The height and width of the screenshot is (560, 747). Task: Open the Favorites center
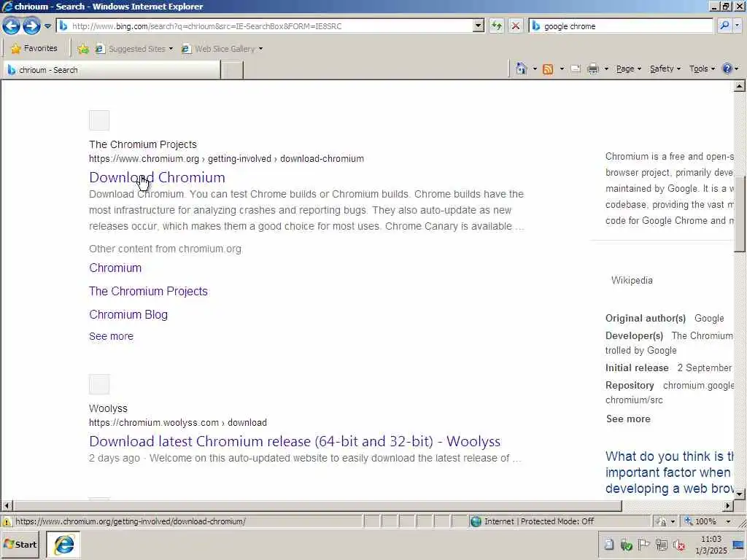pos(34,48)
